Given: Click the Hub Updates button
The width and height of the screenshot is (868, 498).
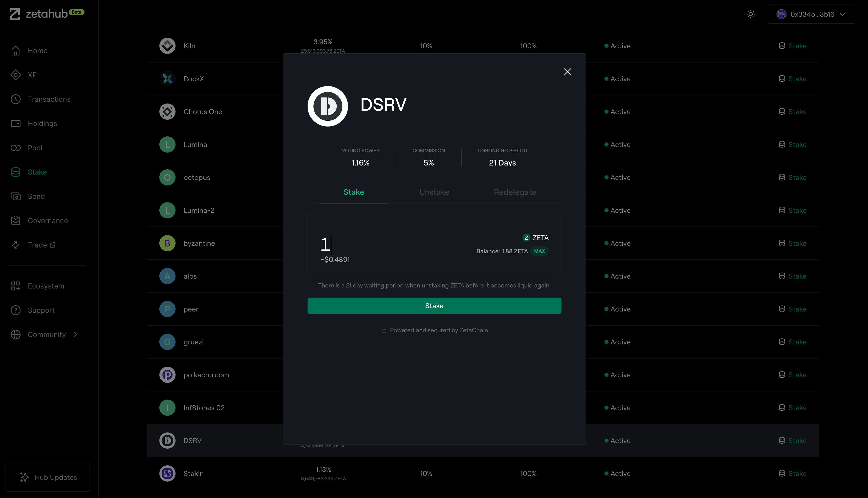Looking at the screenshot, I should pyautogui.click(x=48, y=477).
